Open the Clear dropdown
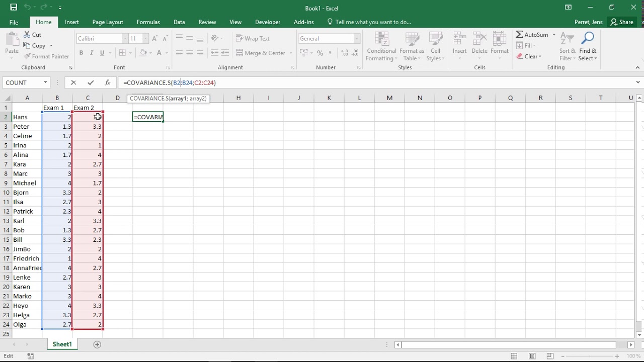This screenshot has height=362, width=644. pos(529,56)
